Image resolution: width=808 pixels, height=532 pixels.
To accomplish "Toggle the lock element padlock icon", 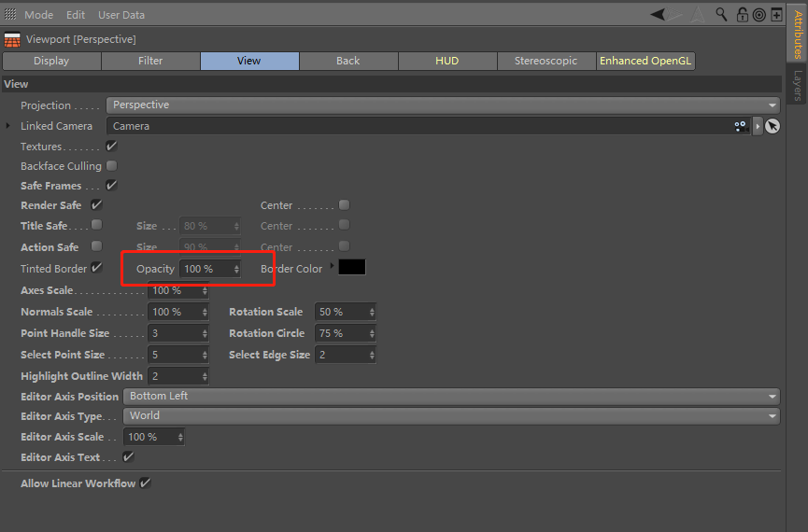I will pyautogui.click(x=742, y=14).
